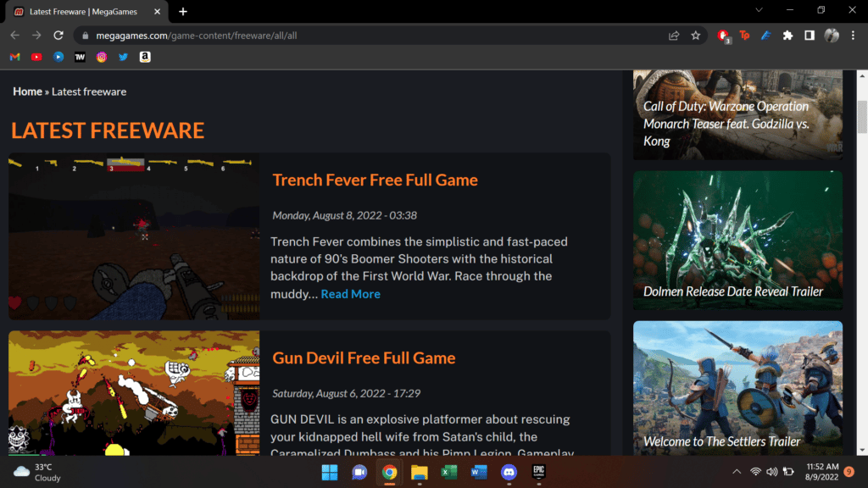This screenshot has height=488, width=868.
Task: Open the Instagram bookmark
Action: tap(102, 57)
